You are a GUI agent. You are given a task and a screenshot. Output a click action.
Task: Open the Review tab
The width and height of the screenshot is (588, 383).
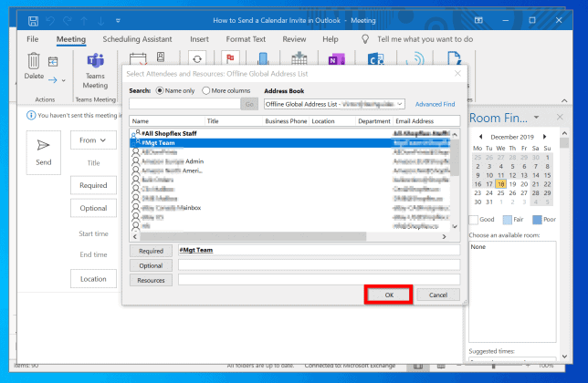point(294,39)
